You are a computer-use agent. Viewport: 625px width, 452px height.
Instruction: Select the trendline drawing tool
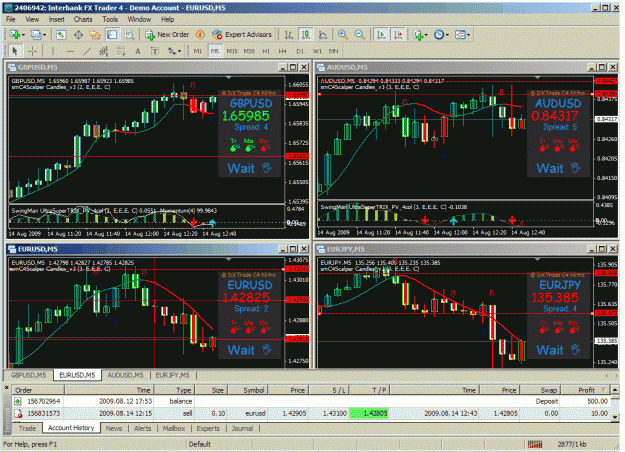(87, 51)
